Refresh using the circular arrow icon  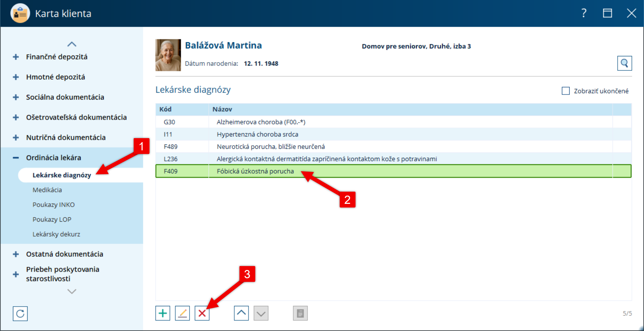pos(20,314)
